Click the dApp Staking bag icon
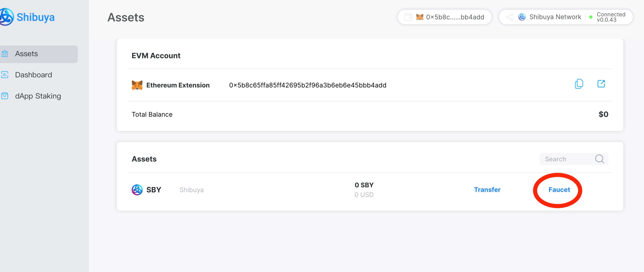 5,96
